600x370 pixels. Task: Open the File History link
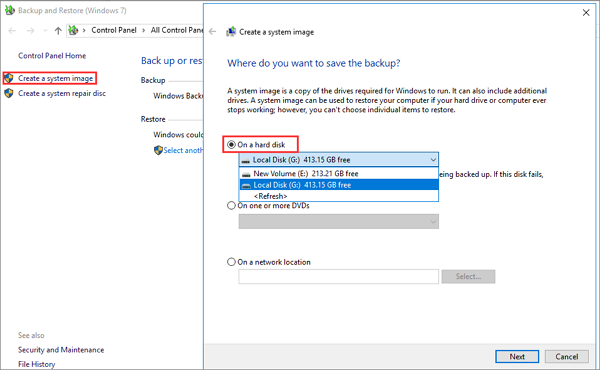point(37,364)
